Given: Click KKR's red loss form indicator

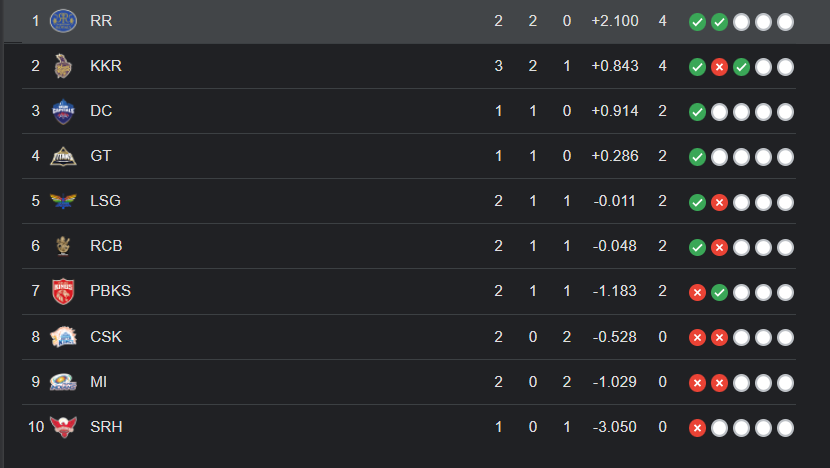Looking at the screenshot, I should point(719,67).
